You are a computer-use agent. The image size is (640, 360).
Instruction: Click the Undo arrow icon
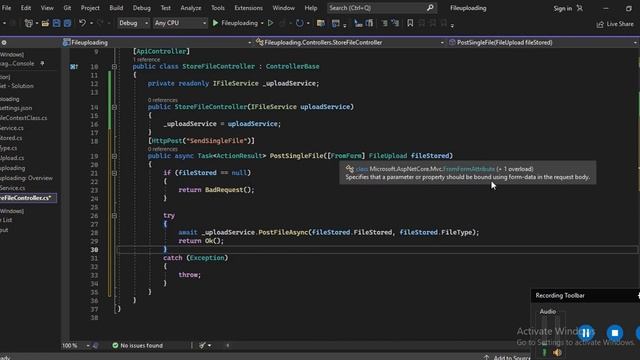82,23
